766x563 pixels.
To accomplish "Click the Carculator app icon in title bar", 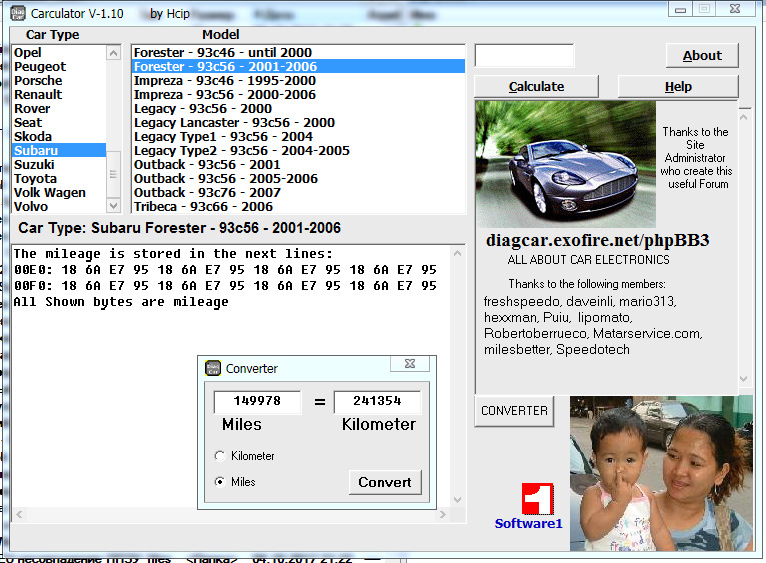I will tap(18, 13).
